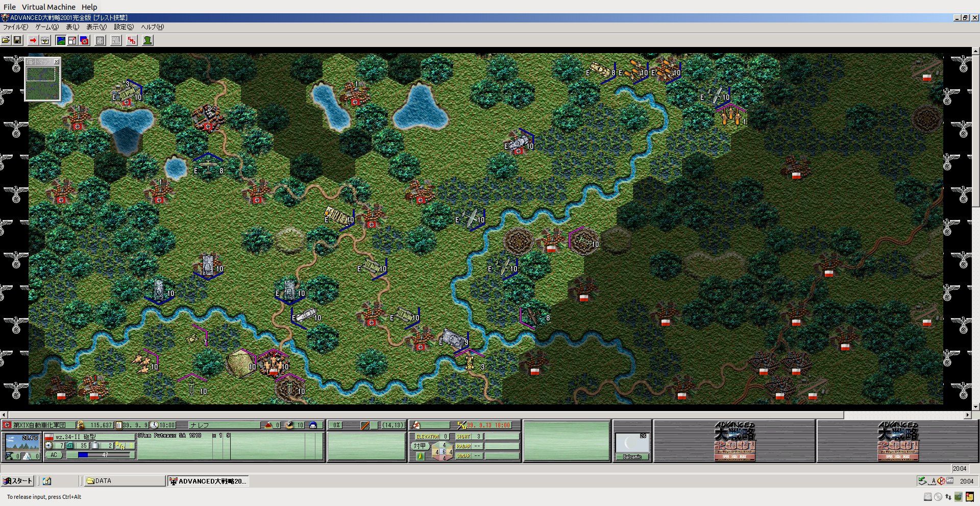Image resolution: width=980 pixels, height=506 pixels.
Task: Open the host window File menu
Action: coord(10,7)
